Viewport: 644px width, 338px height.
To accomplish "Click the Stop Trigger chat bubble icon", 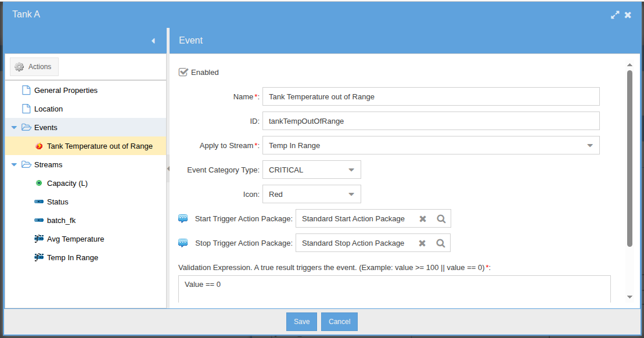I will (183, 243).
